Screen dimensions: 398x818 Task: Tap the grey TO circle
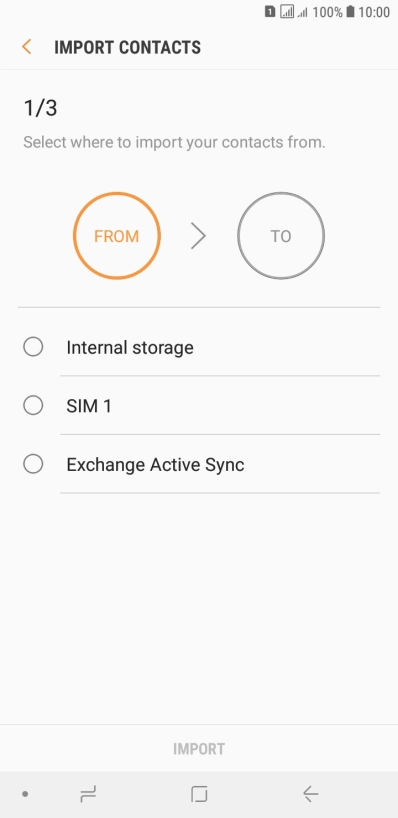point(281,236)
